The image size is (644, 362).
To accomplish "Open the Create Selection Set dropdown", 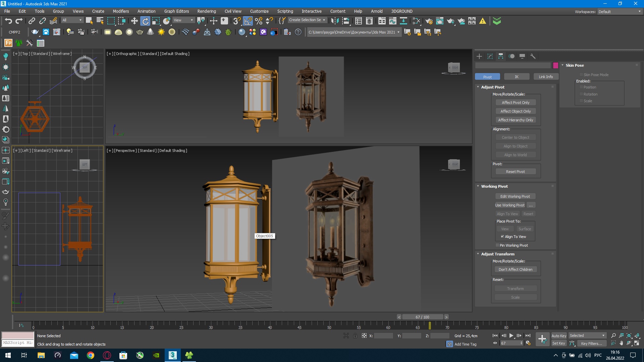I will 307,20.
